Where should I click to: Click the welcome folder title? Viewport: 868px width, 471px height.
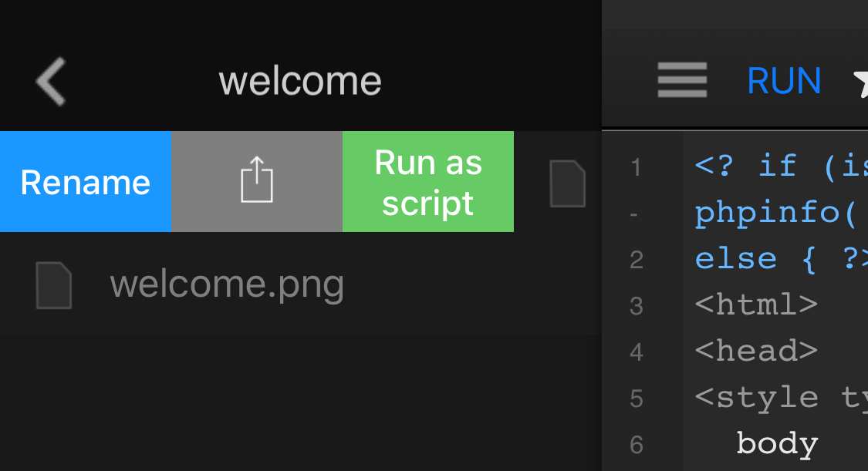[x=300, y=81]
